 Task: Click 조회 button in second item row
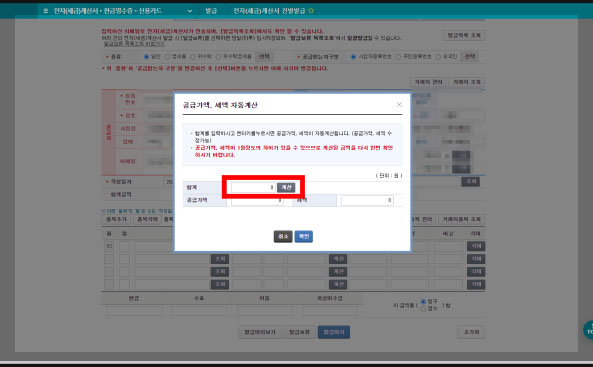pyautogui.click(x=220, y=259)
